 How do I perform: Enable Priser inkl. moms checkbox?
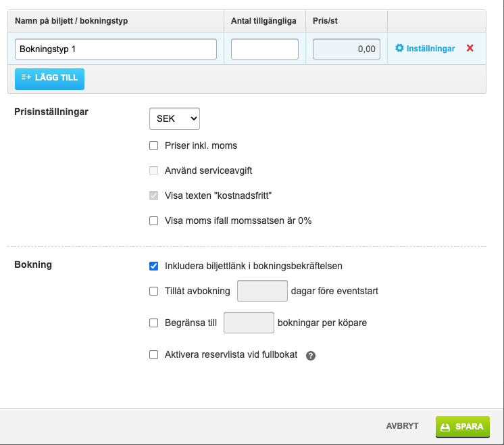(154, 145)
